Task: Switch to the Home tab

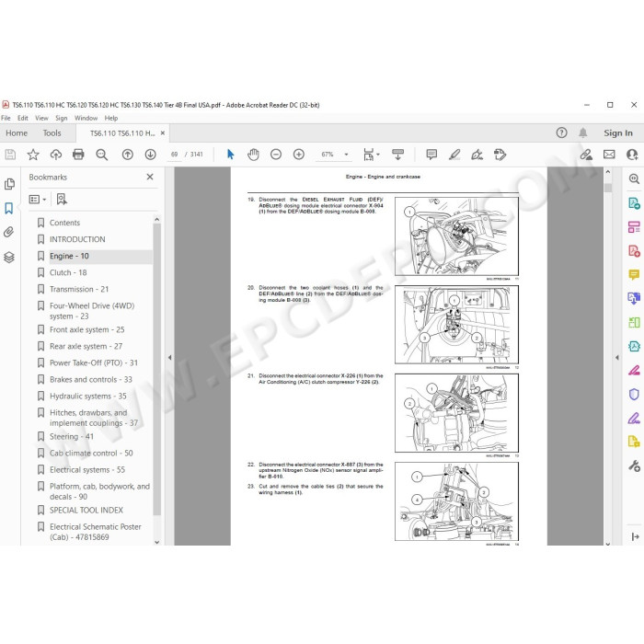Action: (17, 133)
